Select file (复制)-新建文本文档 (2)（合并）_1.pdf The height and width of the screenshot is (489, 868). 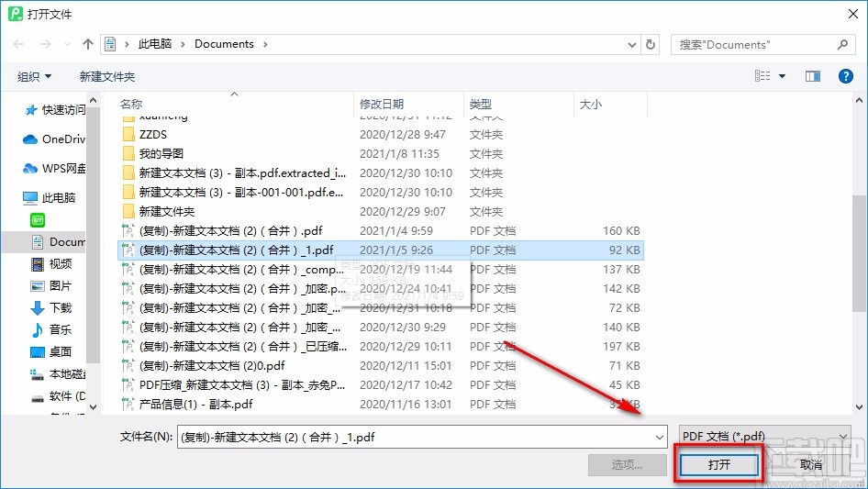pyautogui.click(x=381, y=250)
